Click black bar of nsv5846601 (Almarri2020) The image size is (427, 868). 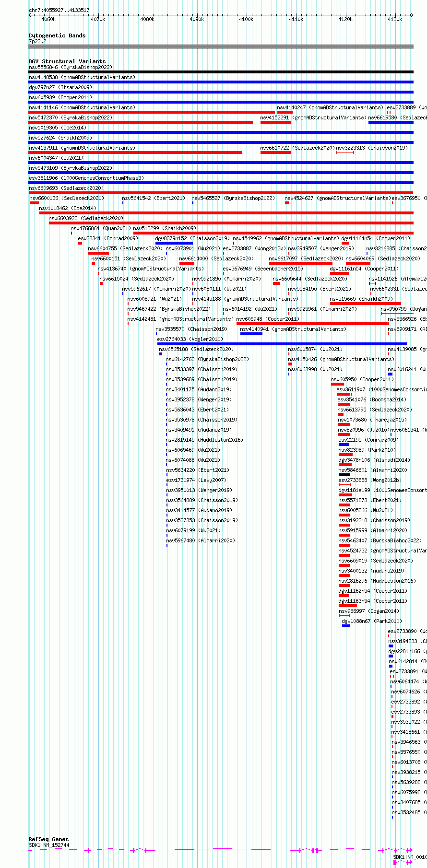(x=344, y=475)
